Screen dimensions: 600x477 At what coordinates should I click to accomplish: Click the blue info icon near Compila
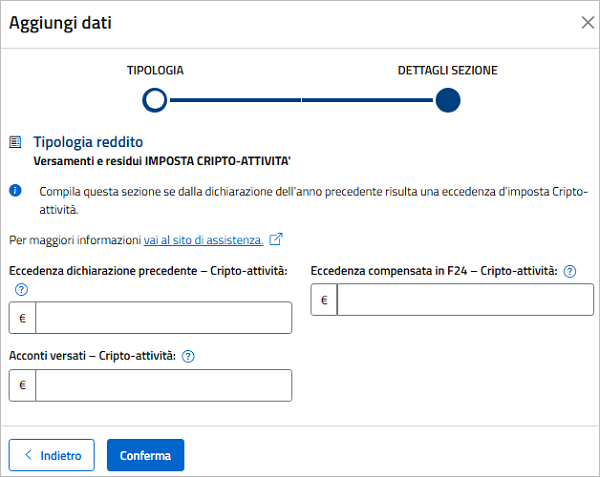pos(15,190)
